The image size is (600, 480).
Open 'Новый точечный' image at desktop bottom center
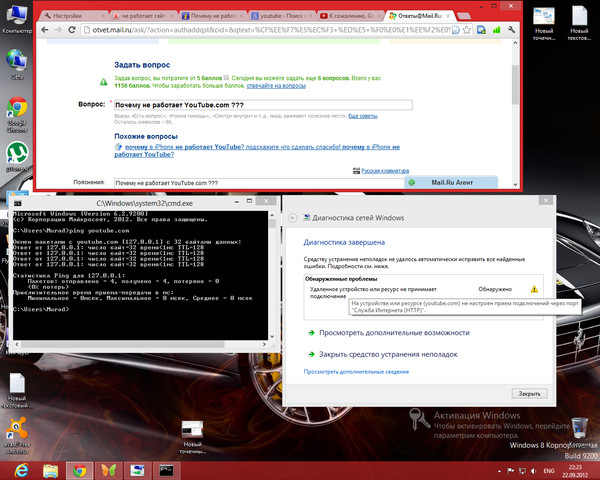[x=192, y=437]
